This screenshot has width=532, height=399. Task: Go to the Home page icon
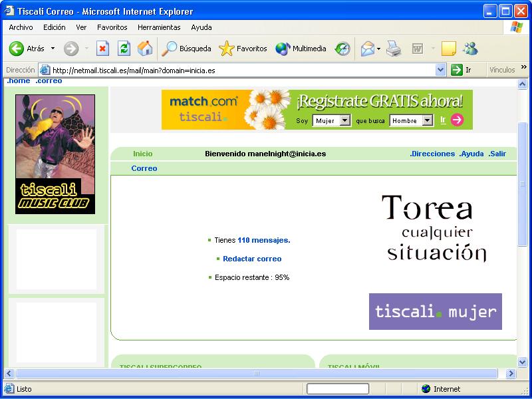[x=145, y=49]
